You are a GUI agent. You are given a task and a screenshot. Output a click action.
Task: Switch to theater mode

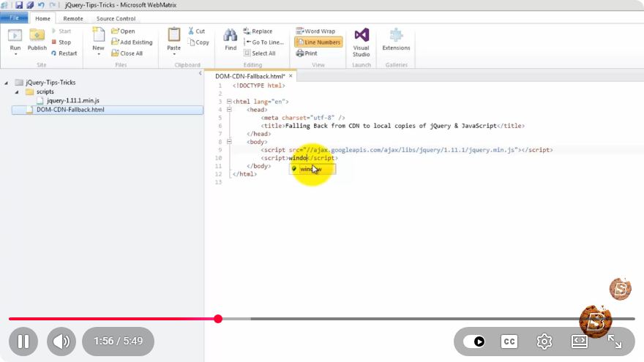pos(580,342)
